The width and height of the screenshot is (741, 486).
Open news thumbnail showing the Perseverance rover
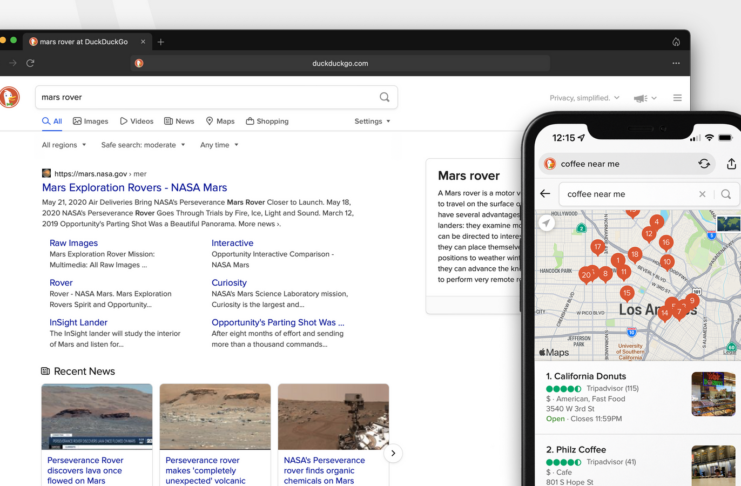tap(333, 417)
